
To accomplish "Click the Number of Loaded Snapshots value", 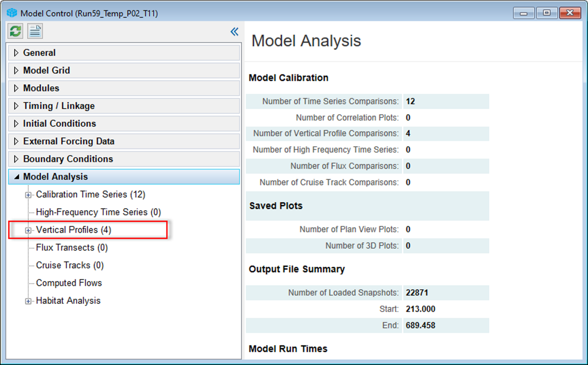I will [417, 292].
